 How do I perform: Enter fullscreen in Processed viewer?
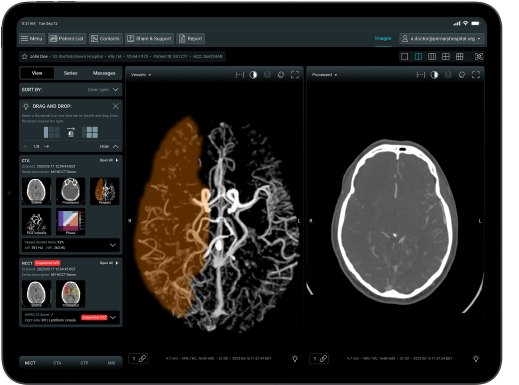coord(476,75)
